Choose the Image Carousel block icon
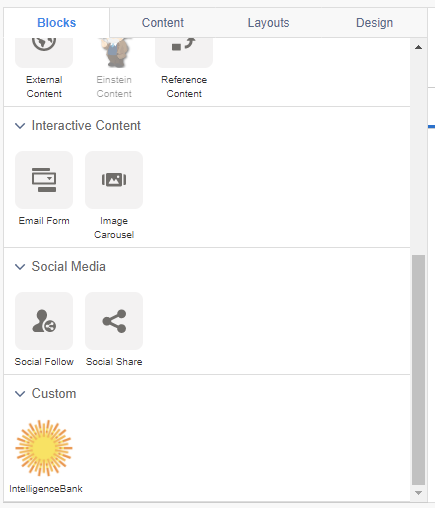Image resolution: width=435 pixels, height=508 pixels. tap(114, 180)
